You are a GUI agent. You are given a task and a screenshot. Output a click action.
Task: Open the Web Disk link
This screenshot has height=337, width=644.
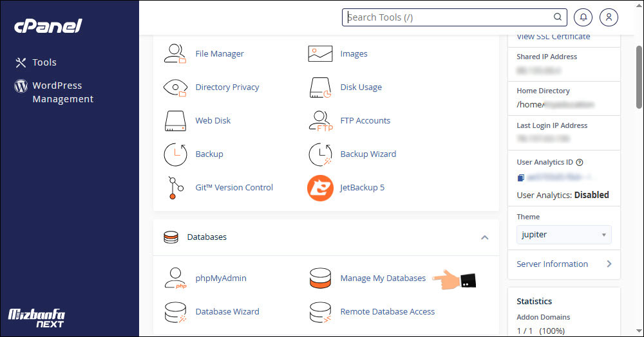coord(213,120)
